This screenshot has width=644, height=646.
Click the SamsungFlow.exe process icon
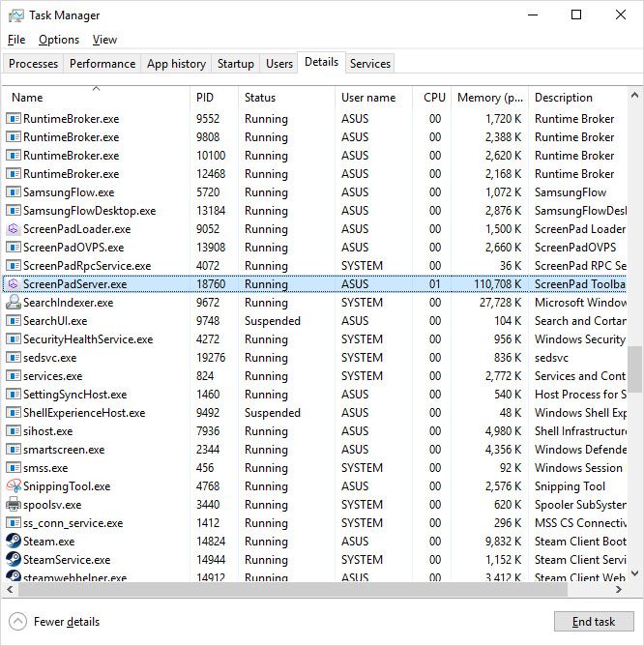(14, 192)
